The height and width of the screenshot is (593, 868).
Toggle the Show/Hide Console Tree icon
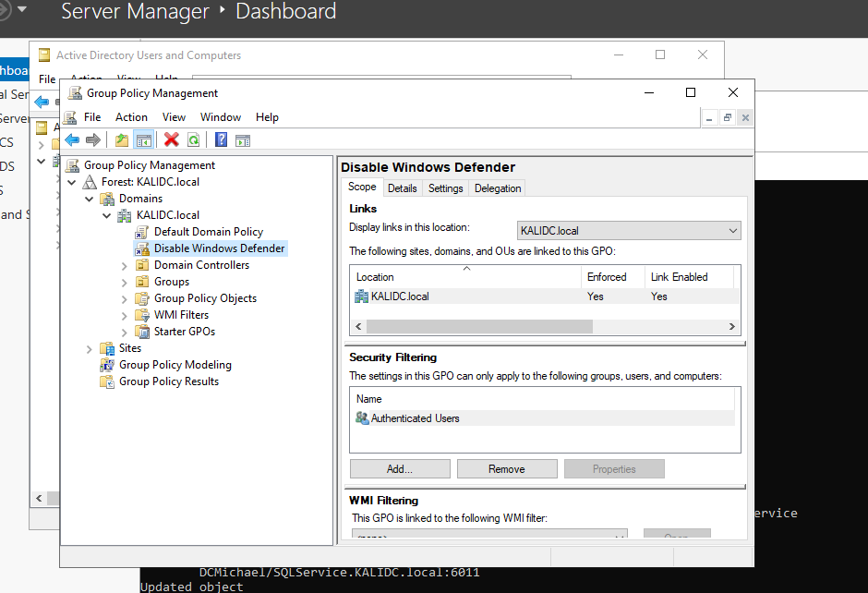(144, 140)
